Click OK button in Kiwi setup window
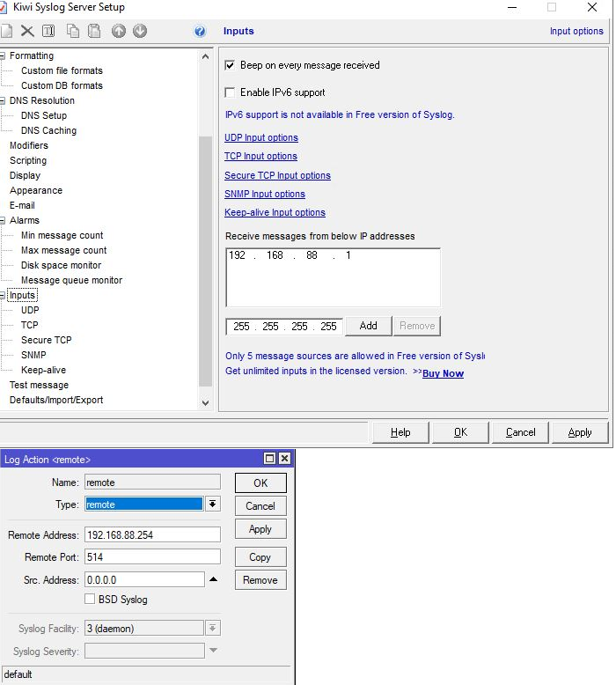616x685 pixels. click(x=460, y=432)
